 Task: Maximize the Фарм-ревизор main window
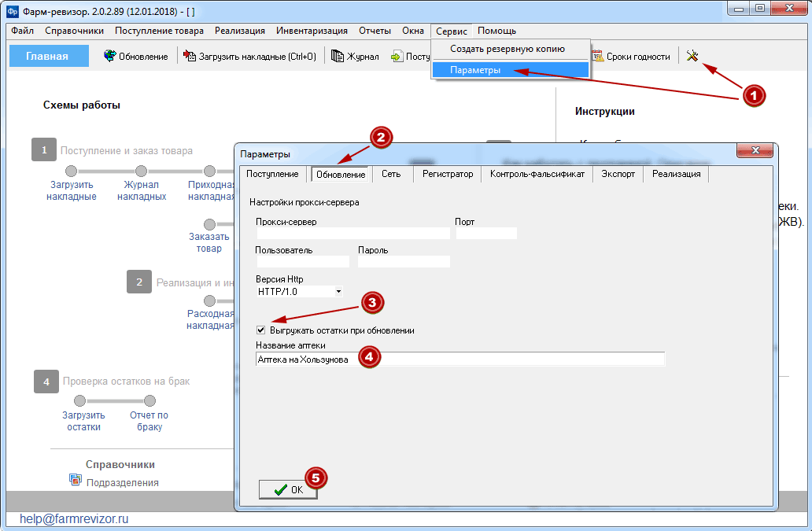click(760, 9)
